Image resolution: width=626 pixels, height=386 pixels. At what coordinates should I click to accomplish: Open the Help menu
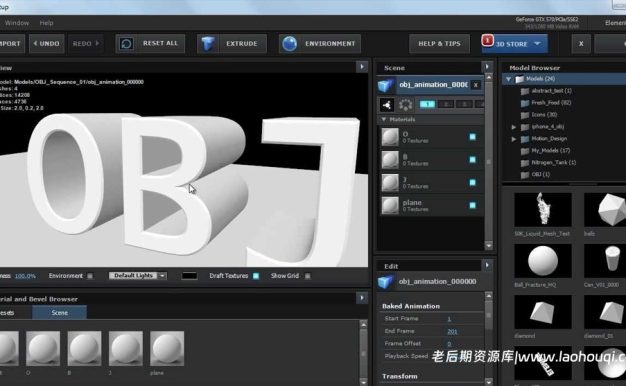[x=46, y=23]
